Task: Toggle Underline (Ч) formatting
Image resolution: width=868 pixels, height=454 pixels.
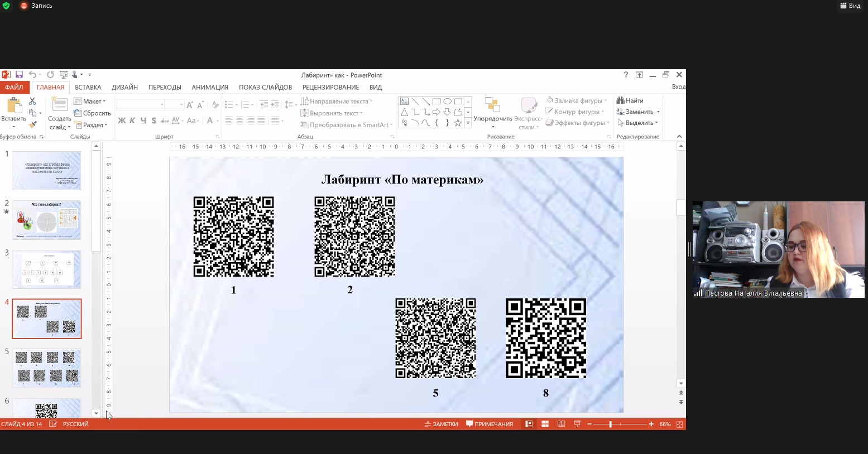Action: tap(143, 120)
